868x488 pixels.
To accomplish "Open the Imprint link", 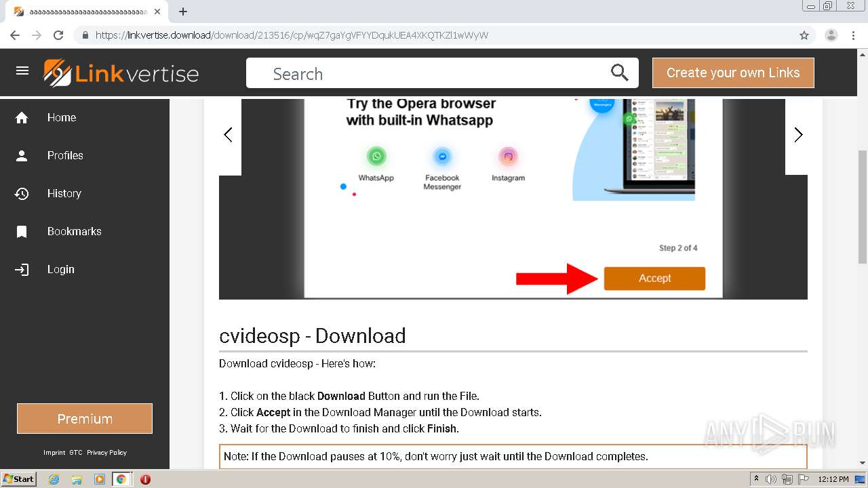I will coord(54,453).
